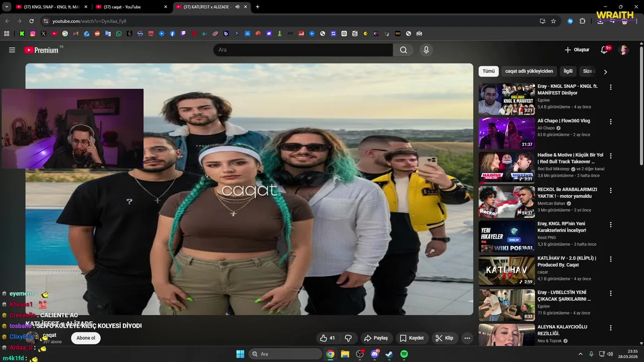Open options for RECKOL ile ARABALARIMIZI video
Image resolution: width=644 pixels, height=362 pixels.
[x=611, y=191]
